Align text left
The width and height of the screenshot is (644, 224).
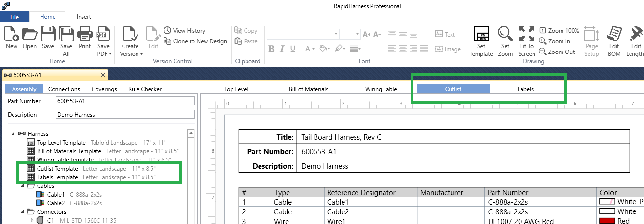pyautogui.click(x=392, y=49)
